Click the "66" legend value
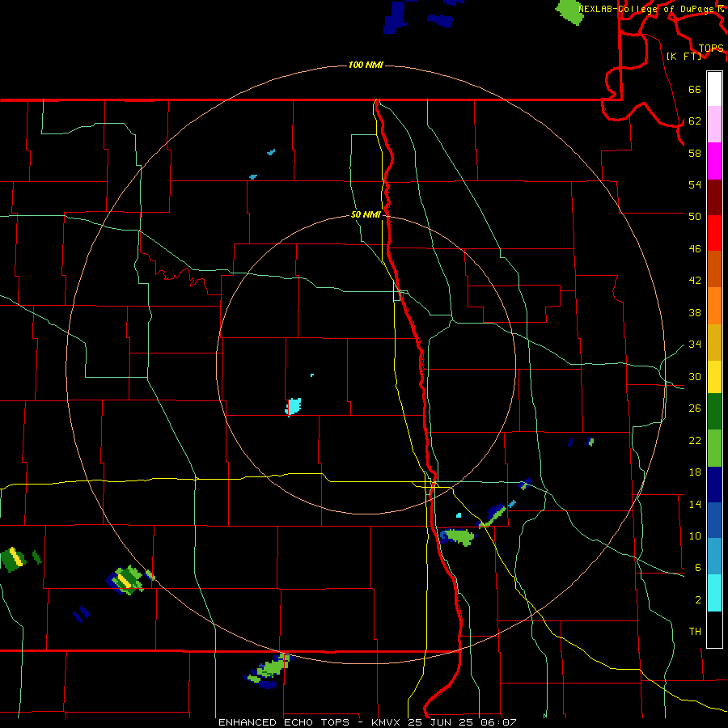The height and width of the screenshot is (728, 728). pos(695,90)
